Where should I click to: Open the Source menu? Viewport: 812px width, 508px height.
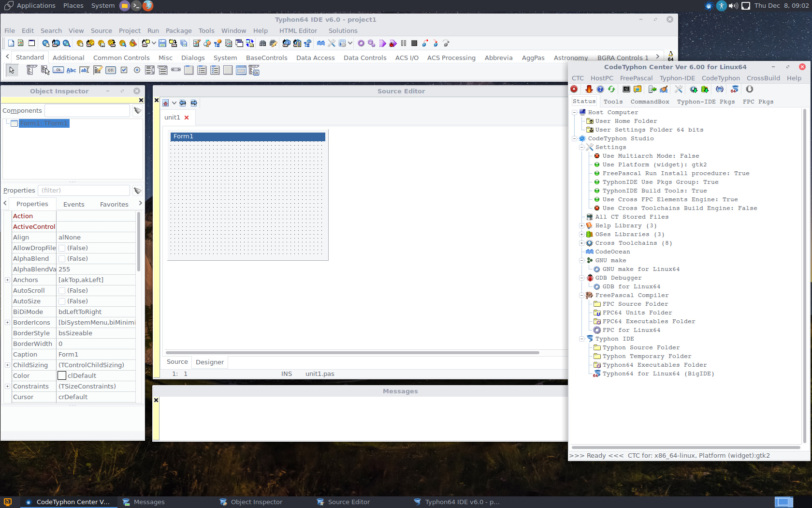point(101,30)
